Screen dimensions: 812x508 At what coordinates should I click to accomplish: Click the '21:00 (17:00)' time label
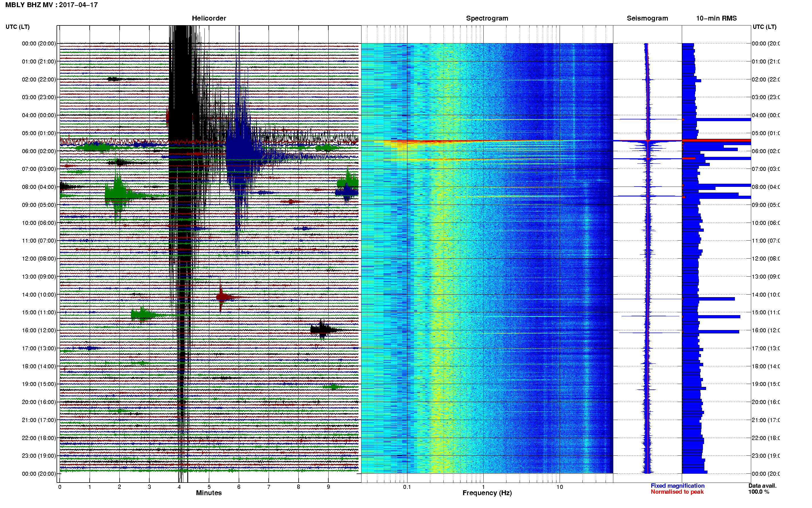[x=39, y=420]
